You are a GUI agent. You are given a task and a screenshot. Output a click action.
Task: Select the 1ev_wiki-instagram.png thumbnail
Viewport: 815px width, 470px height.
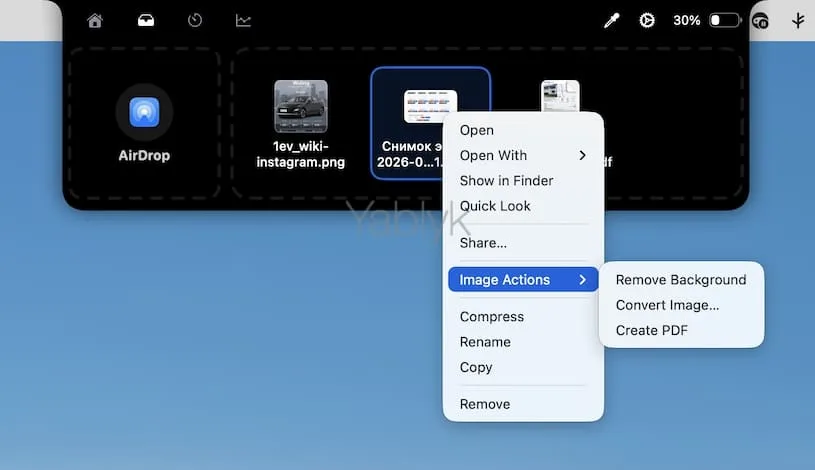coord(301,107)
